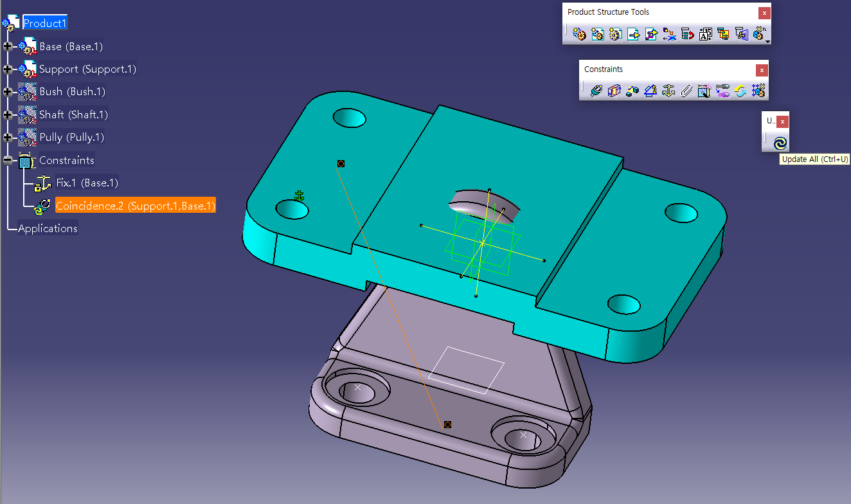Click the Coincidence.2 icon in tree

pyautogui.click(x=43, y=206)
